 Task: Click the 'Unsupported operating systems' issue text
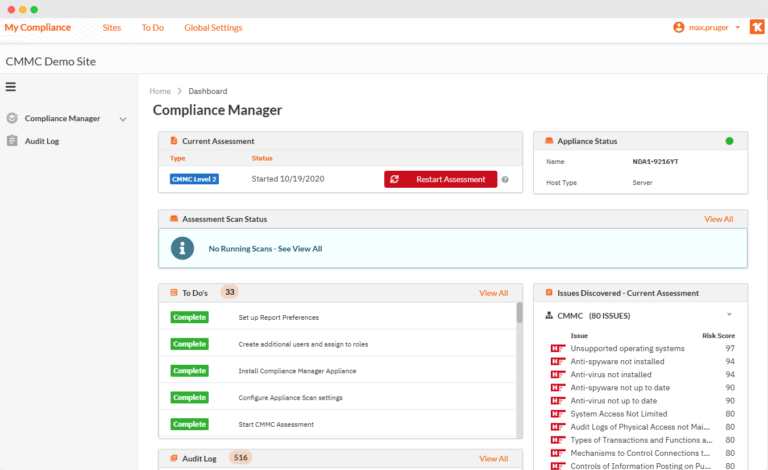pos(627,348)
